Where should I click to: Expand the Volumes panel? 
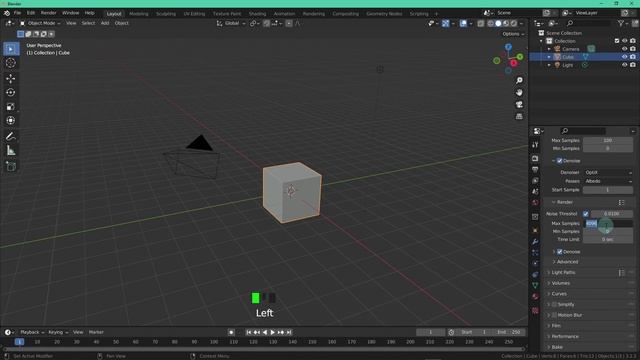click(560, 283)
